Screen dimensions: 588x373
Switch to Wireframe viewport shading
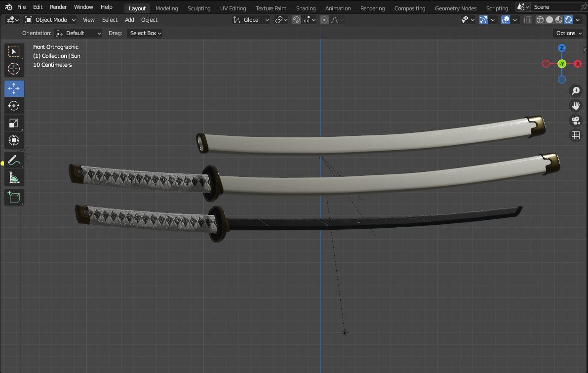point(540,20)
